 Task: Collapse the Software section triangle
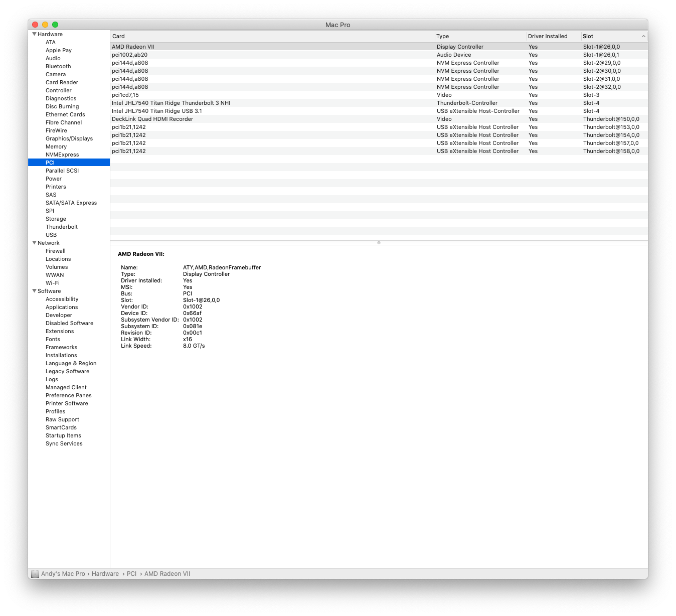tap(34, 291)
